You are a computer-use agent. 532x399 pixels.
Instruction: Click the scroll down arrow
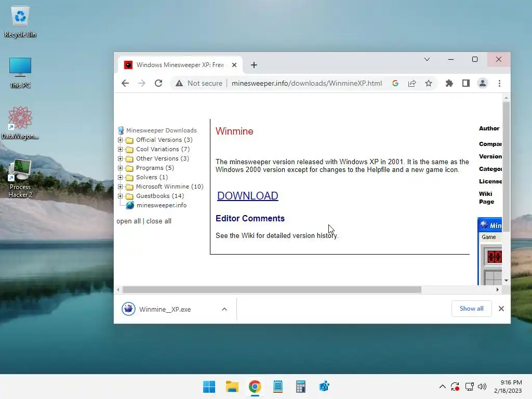pyautogui.click(x=506, y=281)
